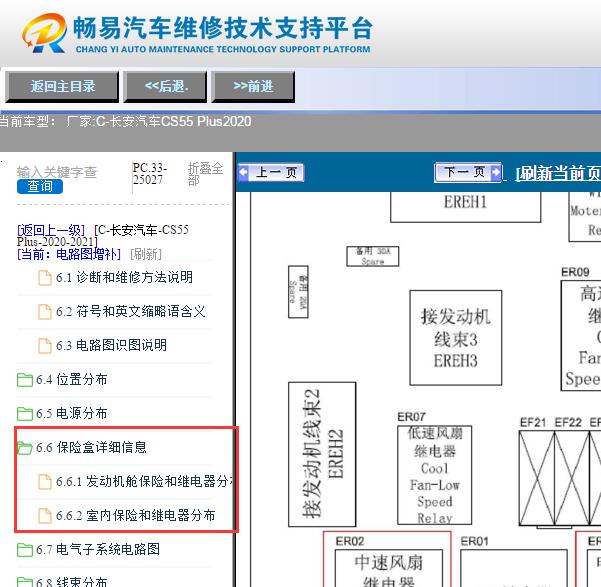Click the open folder icon beside 6.6

pyautogui.click(x=25, y=448)
